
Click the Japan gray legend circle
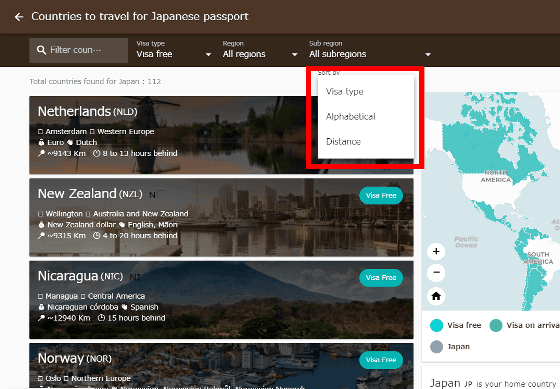(436, 346)
